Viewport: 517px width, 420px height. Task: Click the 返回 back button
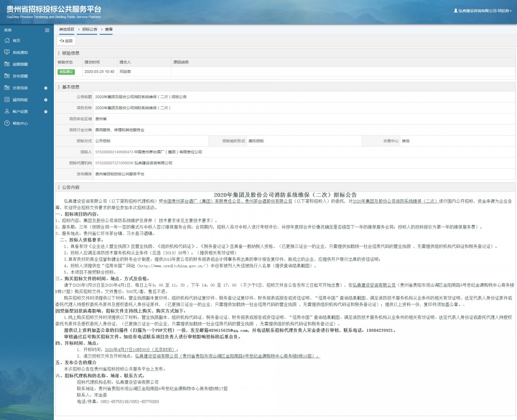click(x=66, y=41)
